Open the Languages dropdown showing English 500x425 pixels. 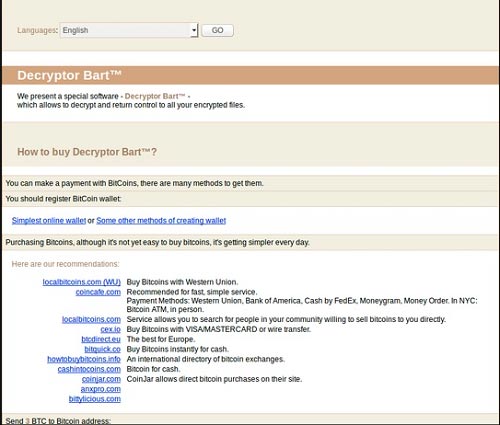point(129,30)
